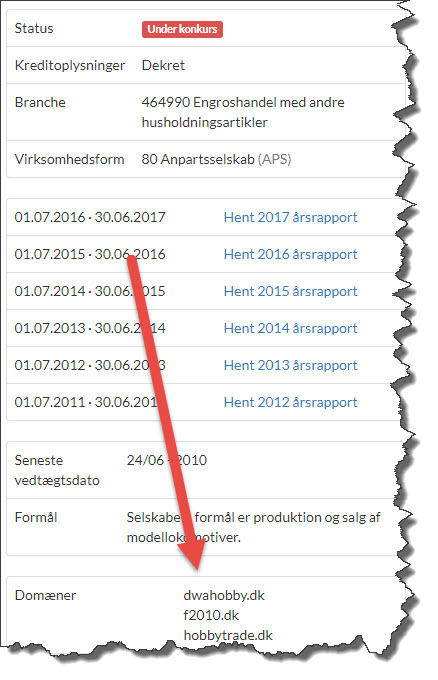Screen dimensions: 438x680
Task: Download the Hent 2012 årsrapport report
Action: [291, 402]
